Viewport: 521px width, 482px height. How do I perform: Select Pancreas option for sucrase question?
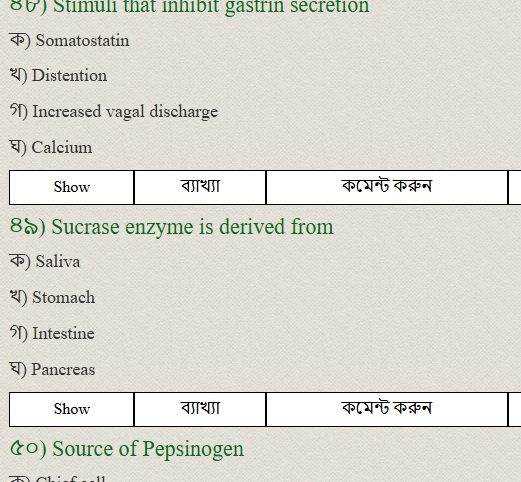53,369
